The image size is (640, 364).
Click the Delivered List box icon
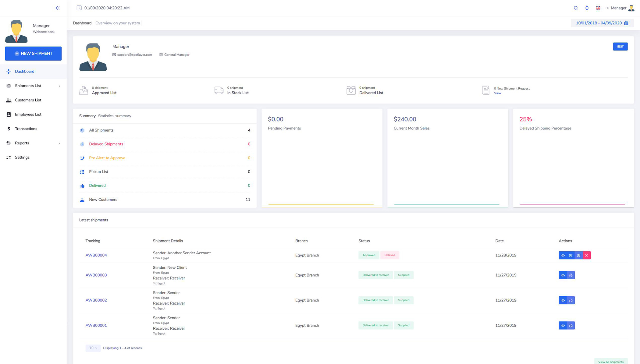click(x=351, y=90)
